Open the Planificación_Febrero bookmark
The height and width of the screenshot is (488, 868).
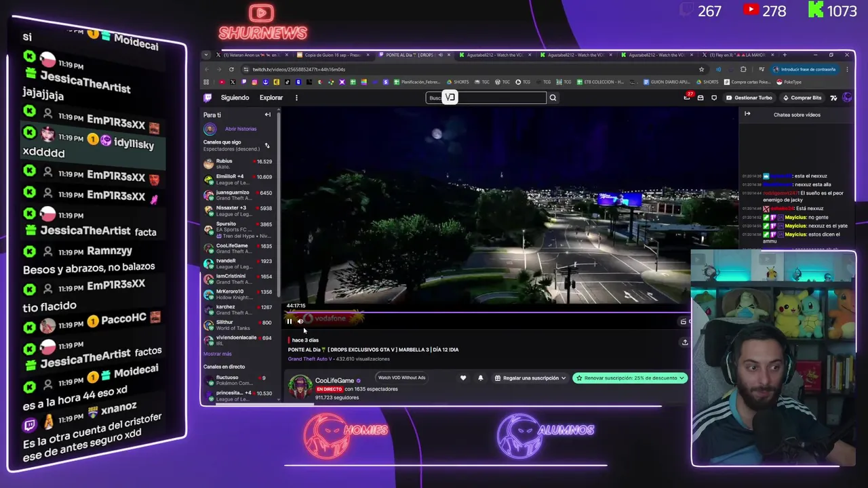pos(416,82)
